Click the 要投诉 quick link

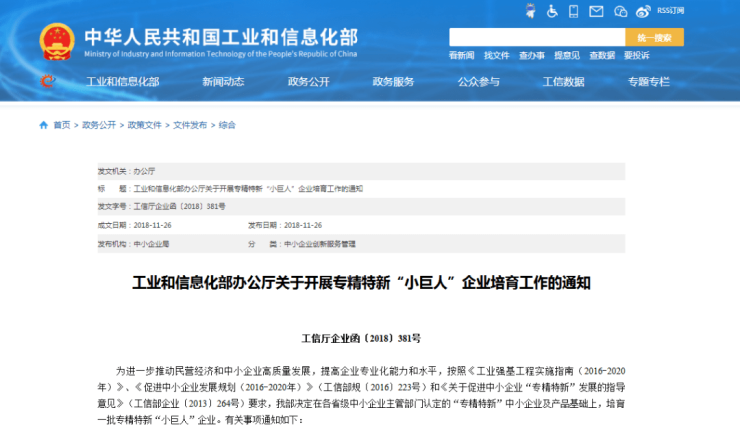(x=636, y=56)
